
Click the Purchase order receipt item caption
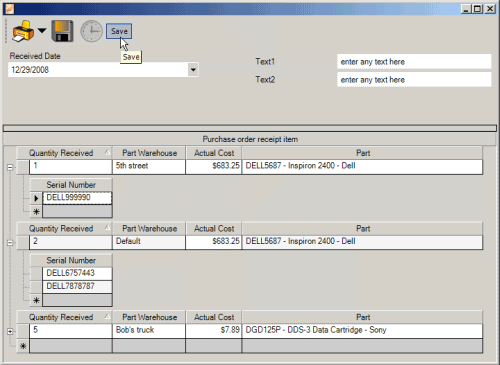(250, 139)
